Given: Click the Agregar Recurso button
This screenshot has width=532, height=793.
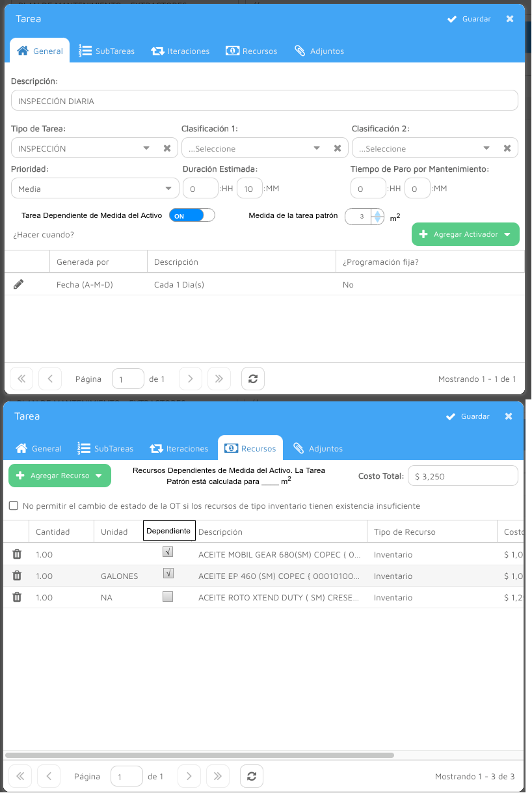Looking at the screenshot, I should [59, 476].
